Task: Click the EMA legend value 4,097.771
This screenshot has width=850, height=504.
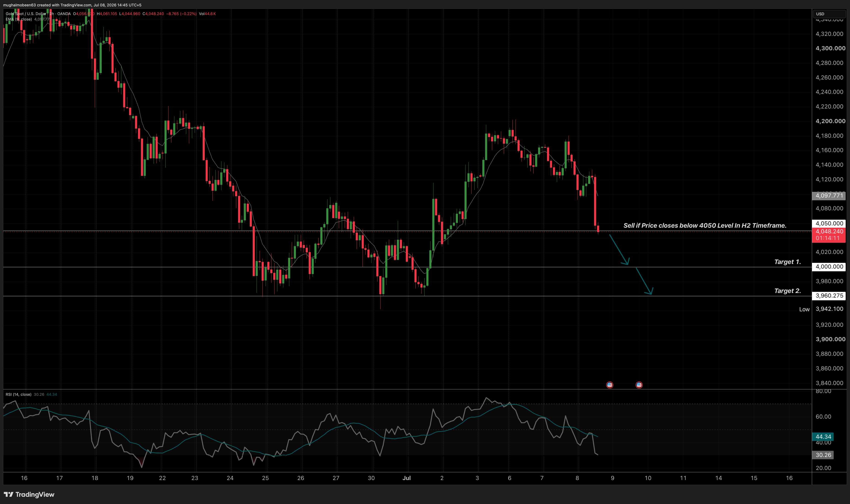Action: click(x=42, y=19)
